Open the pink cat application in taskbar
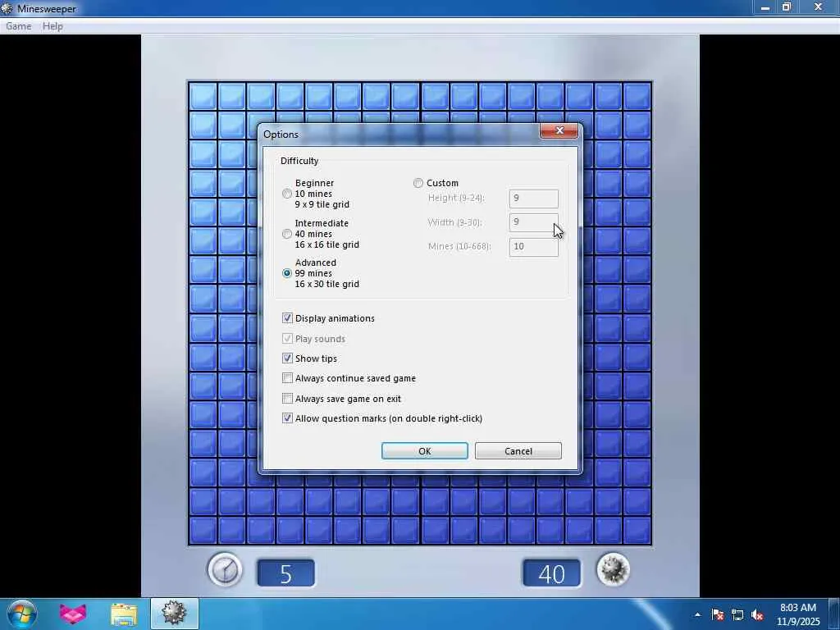The width and height of the screenshot is (840, 630). pyautogui.click(x=73, y=614)
